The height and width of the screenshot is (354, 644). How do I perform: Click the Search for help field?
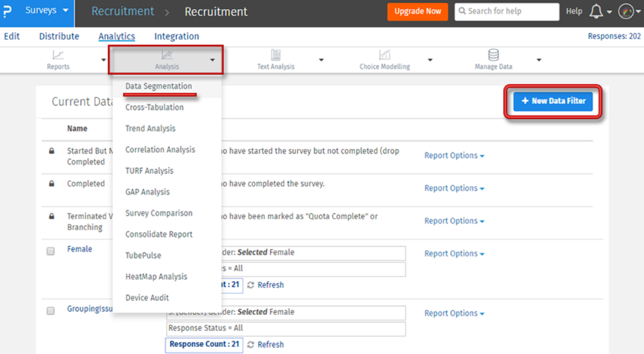(x=507, y=12)
